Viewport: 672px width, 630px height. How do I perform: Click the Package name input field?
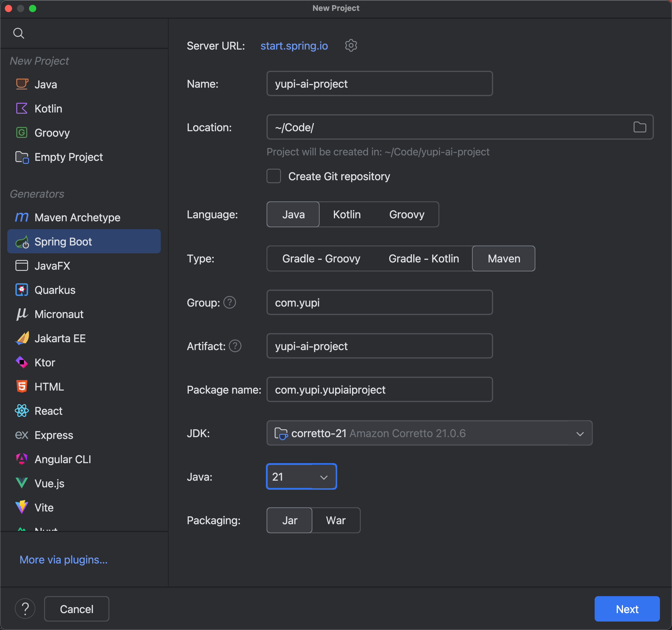click(x=379, y=390)
